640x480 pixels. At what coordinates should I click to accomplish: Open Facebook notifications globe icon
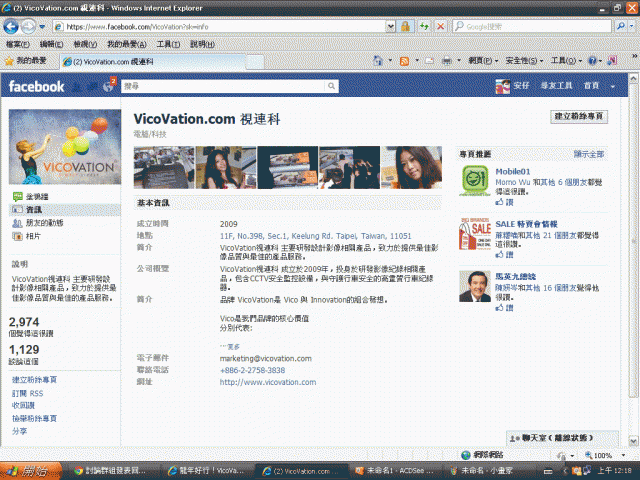point(108,86)
